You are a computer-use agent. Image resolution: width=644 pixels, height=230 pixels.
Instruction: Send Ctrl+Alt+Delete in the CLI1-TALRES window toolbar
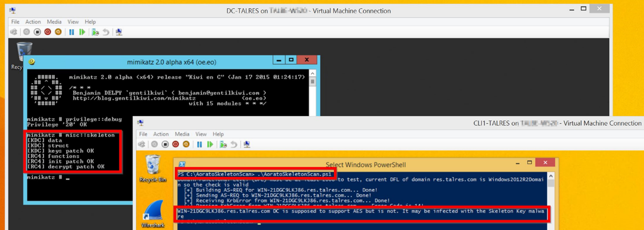142,144
